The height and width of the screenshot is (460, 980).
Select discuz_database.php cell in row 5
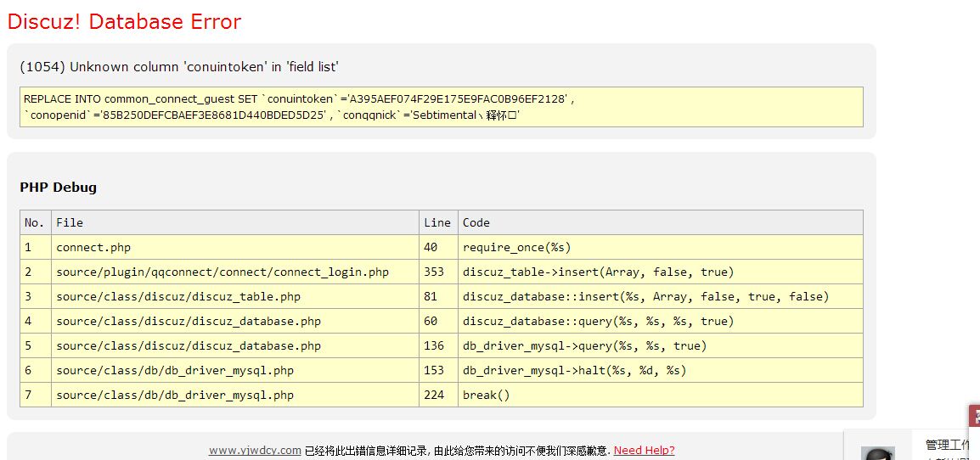coord(235,345)
